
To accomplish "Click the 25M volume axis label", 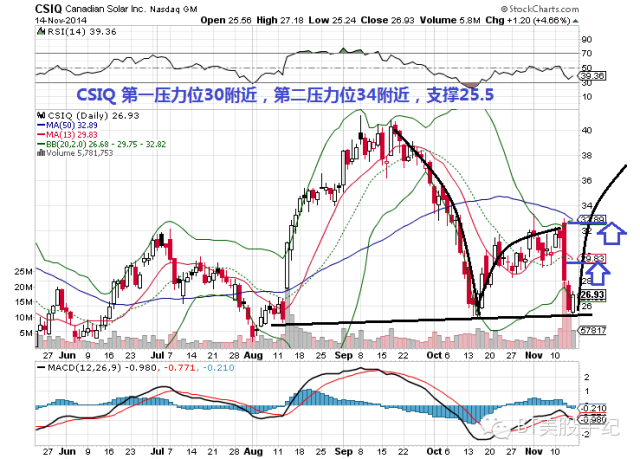I will pyautogui.click(x=24, y=272).
